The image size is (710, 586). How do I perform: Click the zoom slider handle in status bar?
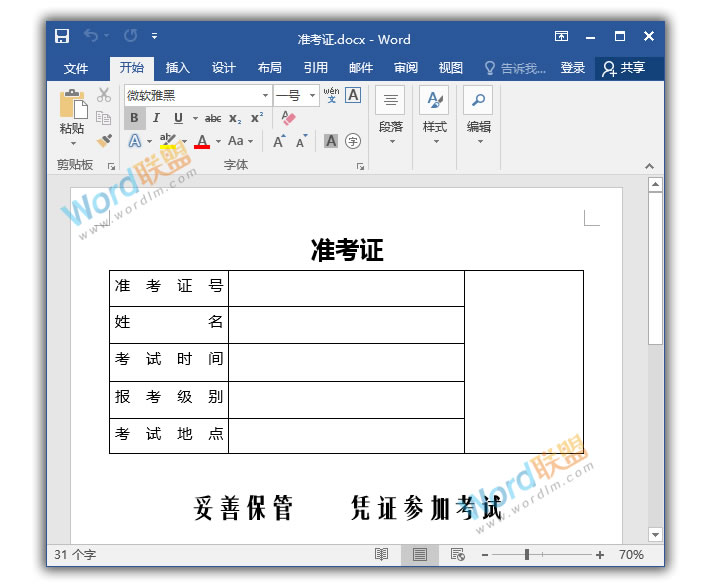coord(527,554)
